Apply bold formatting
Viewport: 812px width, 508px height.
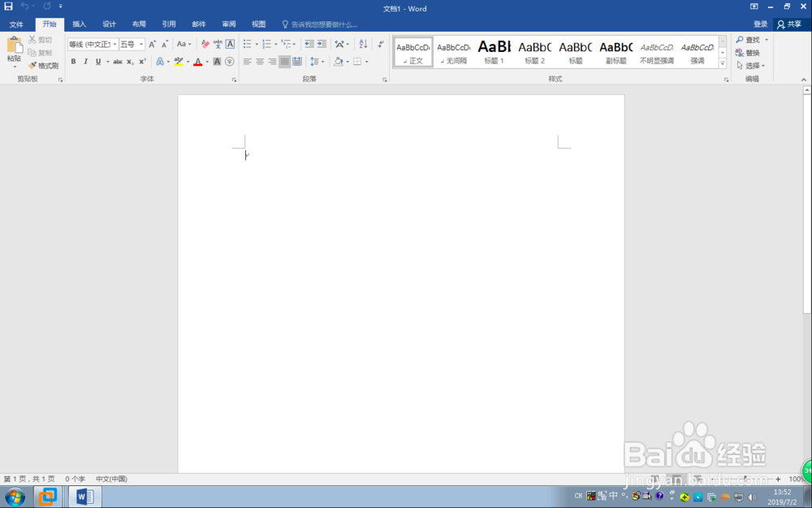[73, 61]
